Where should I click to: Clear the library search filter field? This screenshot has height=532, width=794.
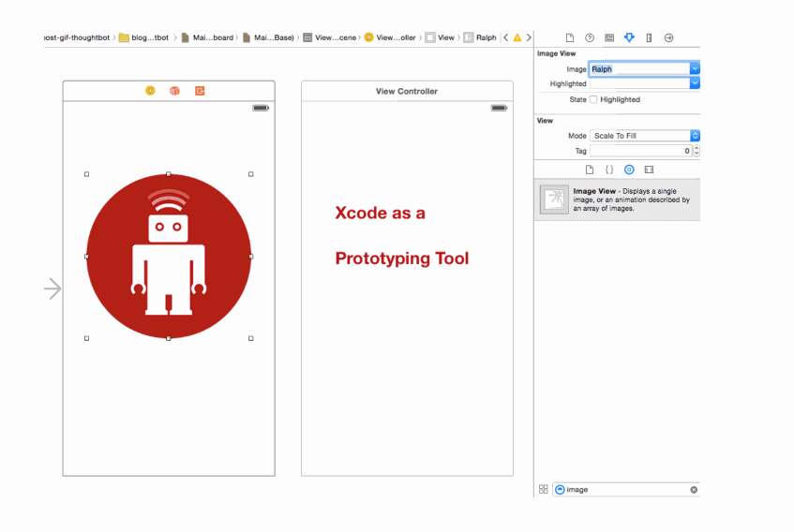point(694,490)
